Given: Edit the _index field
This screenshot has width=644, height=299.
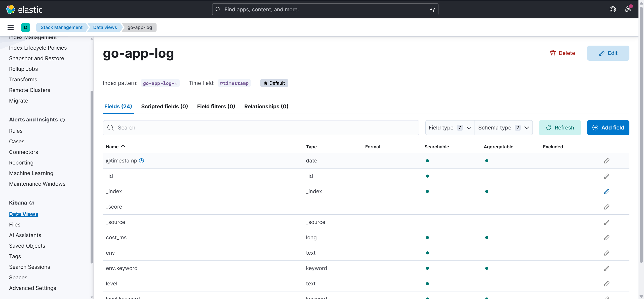Looking at the screenshot, I should 607,191.
